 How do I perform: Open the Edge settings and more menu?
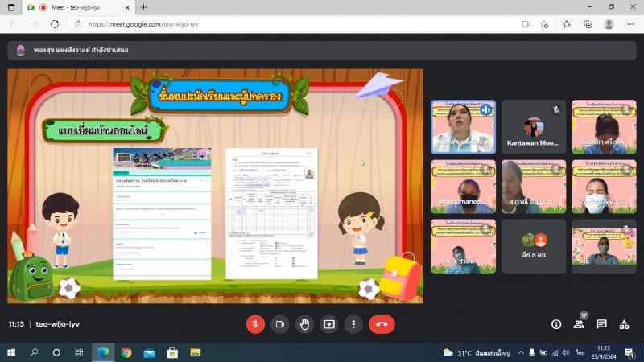[x=630, y=24]
